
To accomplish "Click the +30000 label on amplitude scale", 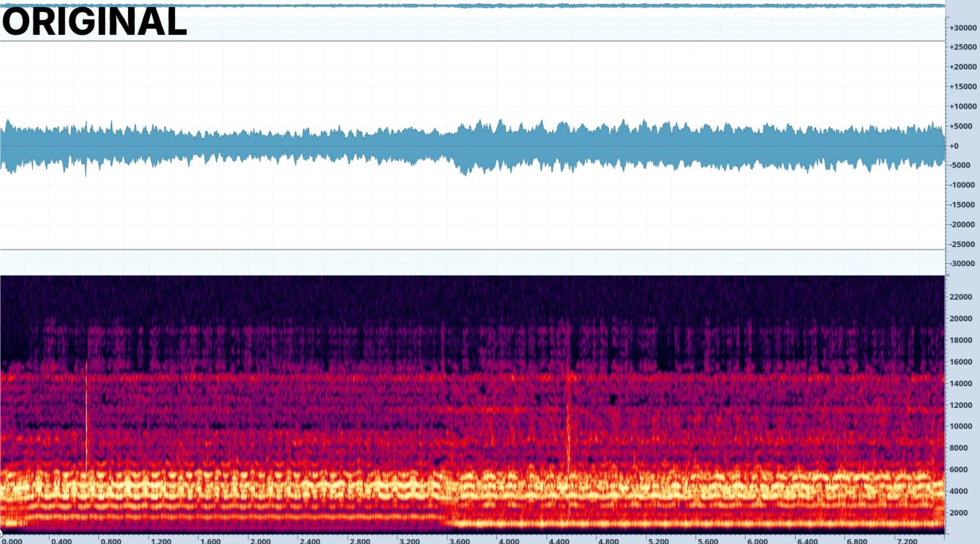I will click(963, 28).
